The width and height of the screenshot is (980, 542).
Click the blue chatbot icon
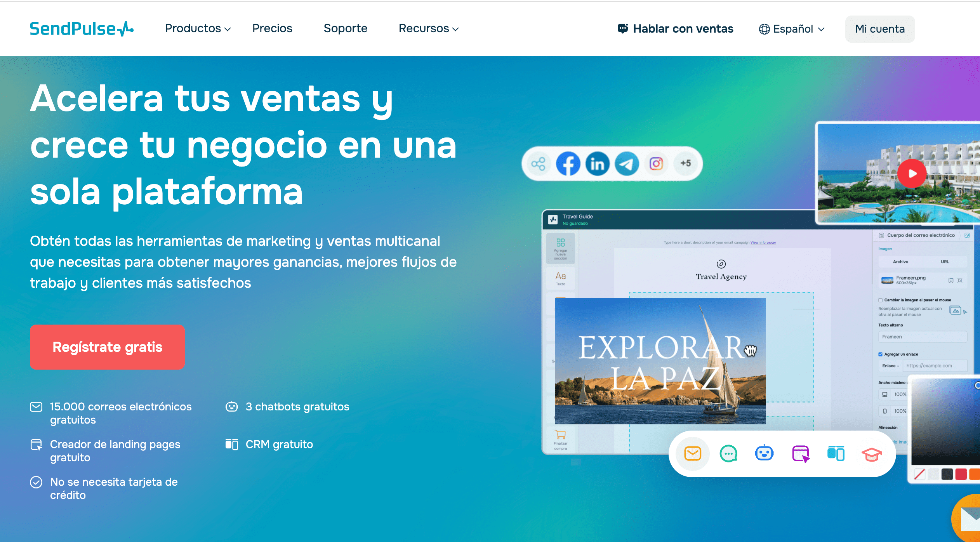[764, 453]
